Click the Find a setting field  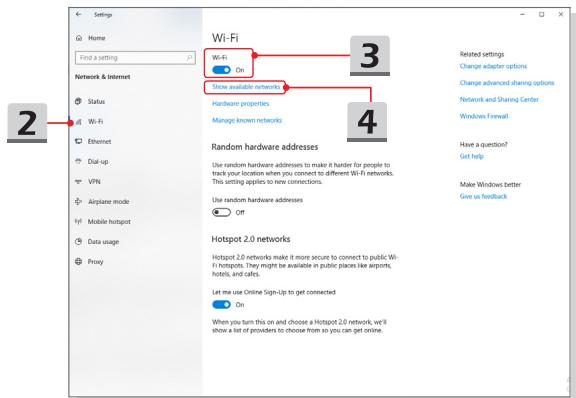pyautogui.click(x=135, y=58)
